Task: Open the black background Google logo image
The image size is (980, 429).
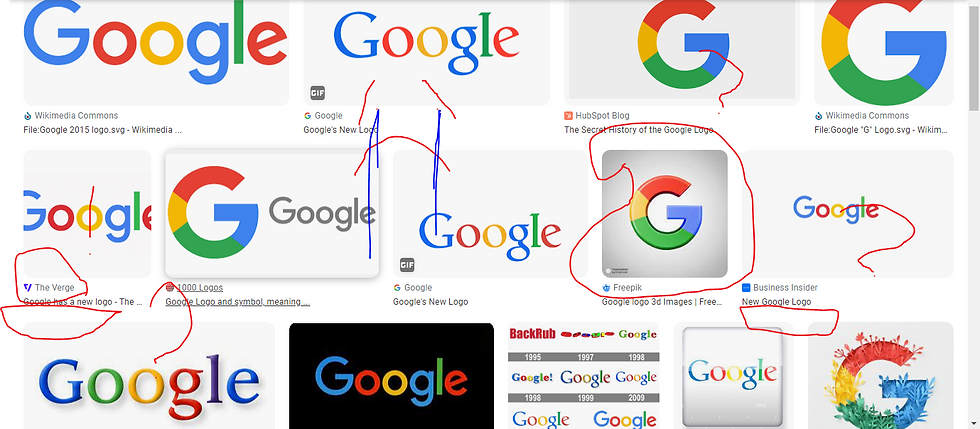Action: [x=391, y=376]
